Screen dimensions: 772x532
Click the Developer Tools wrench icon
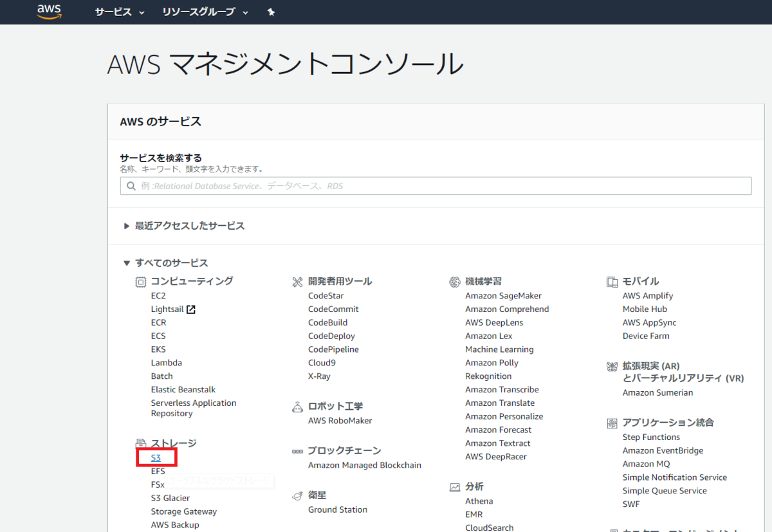[x=297, y=282]
